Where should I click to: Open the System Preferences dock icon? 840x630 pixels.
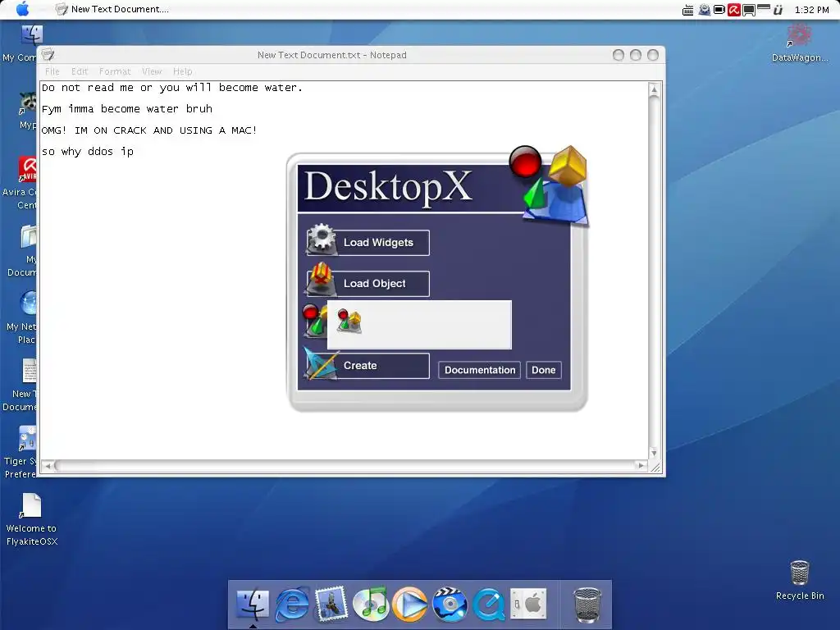(x=528, y=604)
